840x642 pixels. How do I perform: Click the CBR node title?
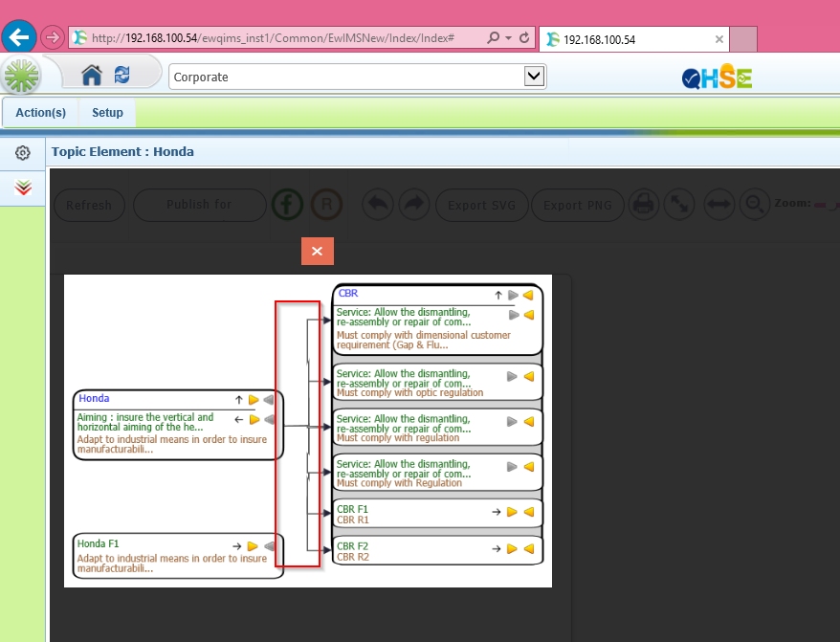click(348, 293)
